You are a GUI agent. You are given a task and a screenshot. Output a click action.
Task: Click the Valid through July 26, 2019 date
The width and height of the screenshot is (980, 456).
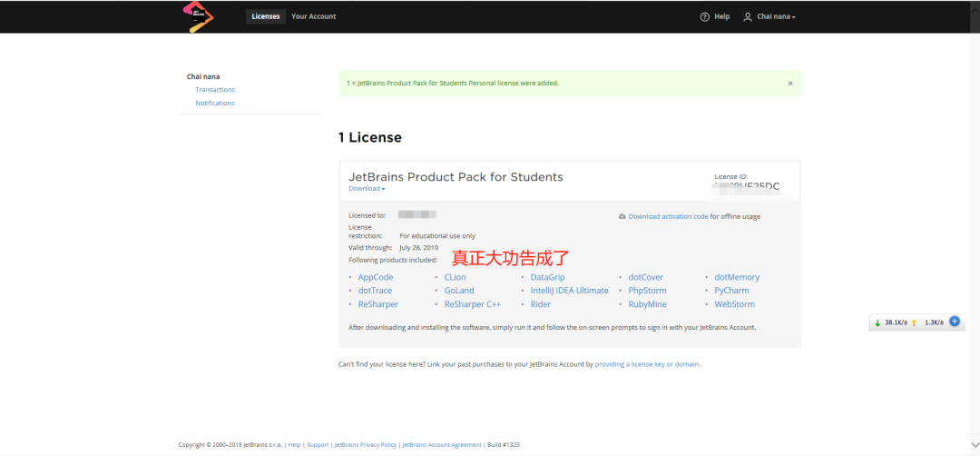[x=418, y=248]
